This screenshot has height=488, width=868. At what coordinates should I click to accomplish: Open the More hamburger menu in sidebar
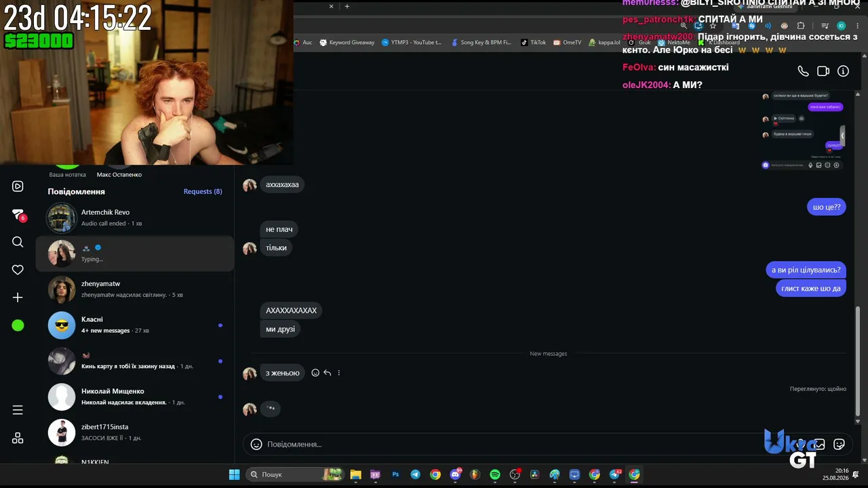coord(18,410)
